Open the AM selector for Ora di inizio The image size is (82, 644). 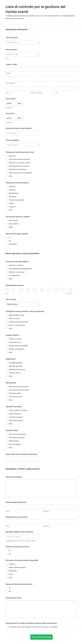pos(20,103)
